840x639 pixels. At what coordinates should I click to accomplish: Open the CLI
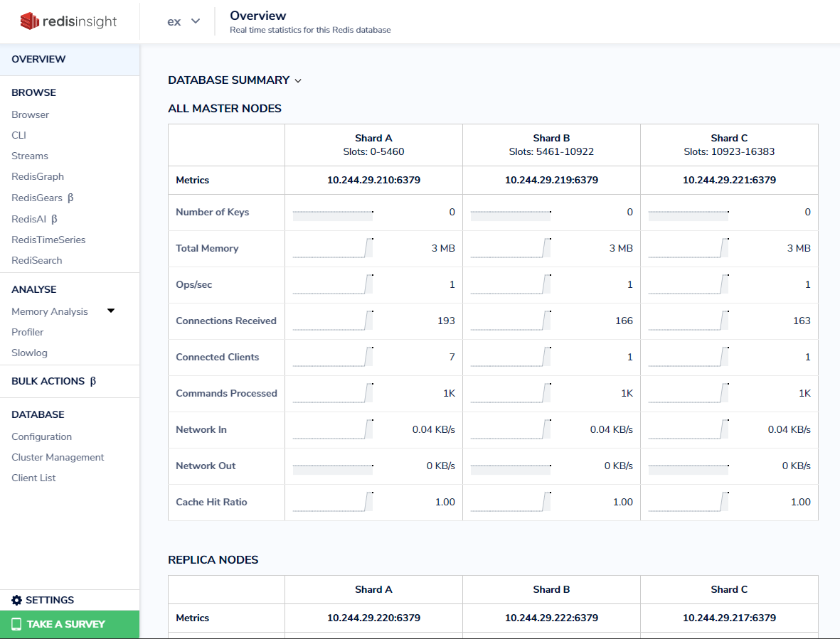(x=18, y=135)
